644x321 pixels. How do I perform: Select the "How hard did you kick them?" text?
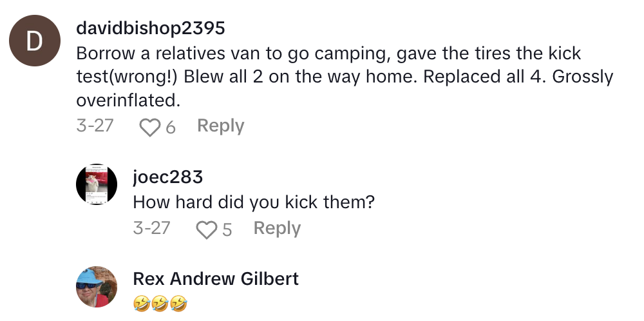click(254, 202)
